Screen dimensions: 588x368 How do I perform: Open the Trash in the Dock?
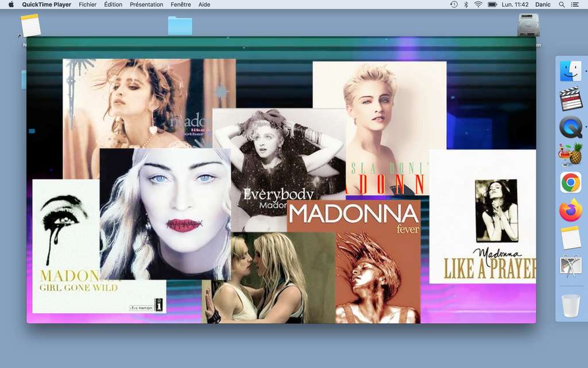[571, 306]
